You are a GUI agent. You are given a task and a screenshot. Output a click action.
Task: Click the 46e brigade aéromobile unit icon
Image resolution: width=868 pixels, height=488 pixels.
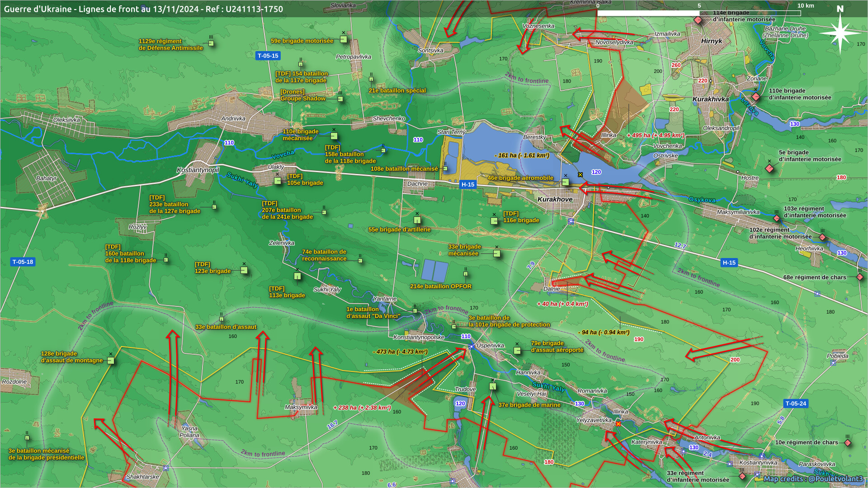coord(566,182)
